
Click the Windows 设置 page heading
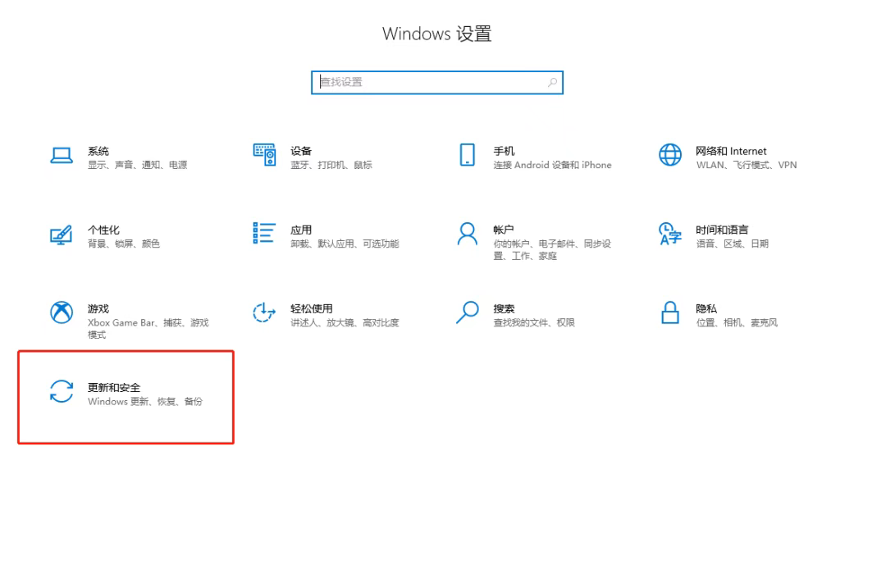coord(436,34)
